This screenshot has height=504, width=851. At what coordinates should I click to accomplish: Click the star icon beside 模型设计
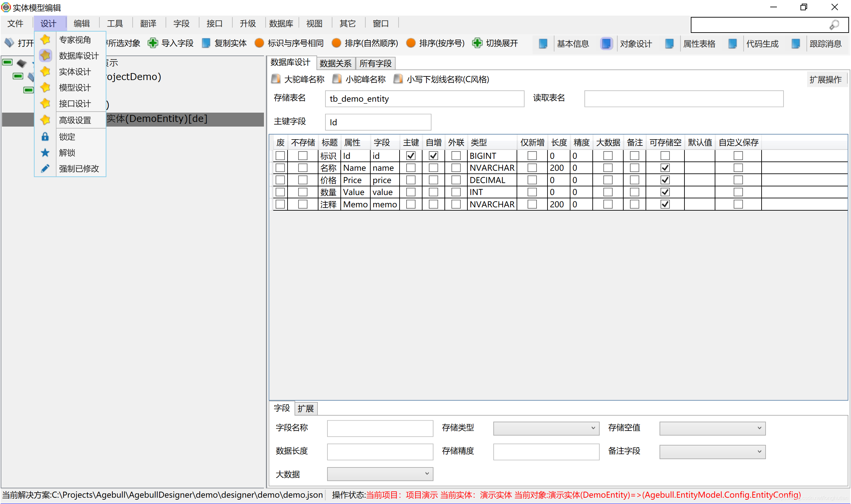click(x=45, y=87)
